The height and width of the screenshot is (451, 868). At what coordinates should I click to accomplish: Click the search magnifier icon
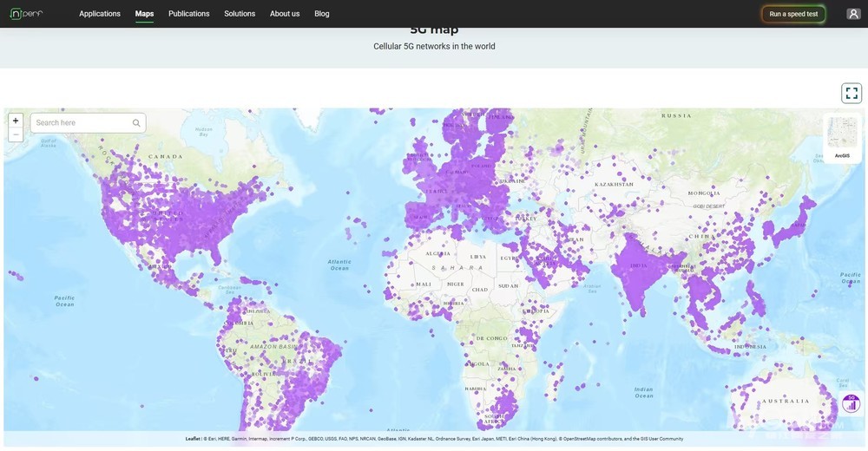coord(136,123)
